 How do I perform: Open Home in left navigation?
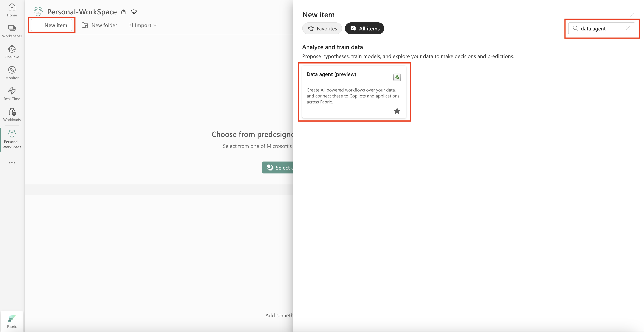12,10
